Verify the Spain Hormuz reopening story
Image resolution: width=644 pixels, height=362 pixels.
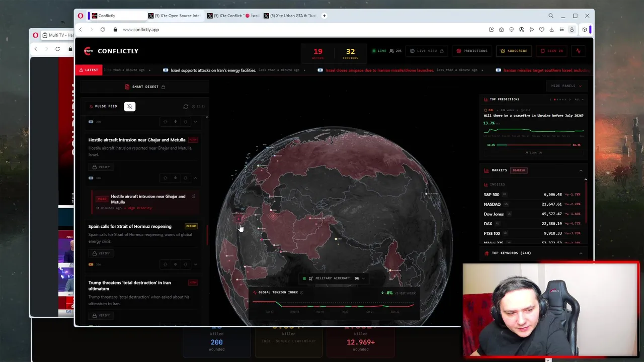click(x=101, y=253)
